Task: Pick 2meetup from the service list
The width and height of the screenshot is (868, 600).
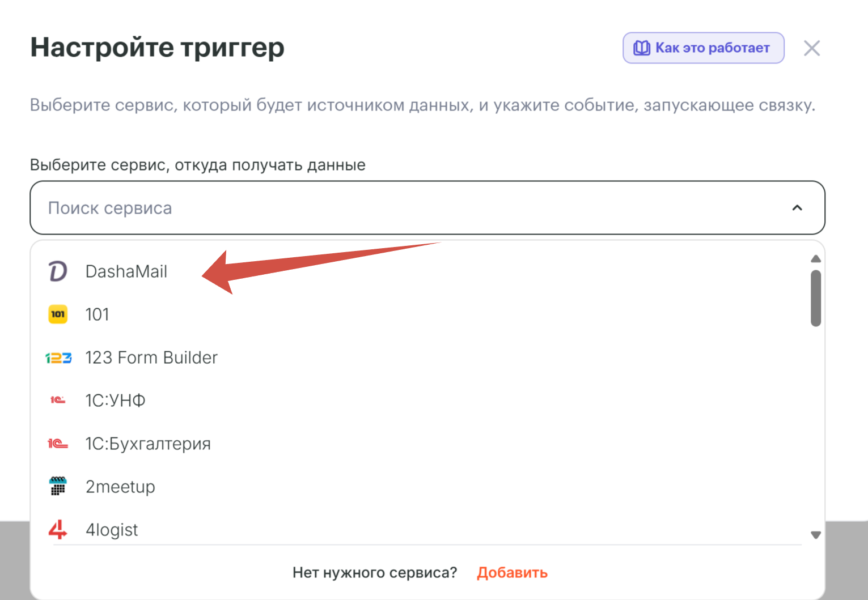Action: [x=120, y=487]
